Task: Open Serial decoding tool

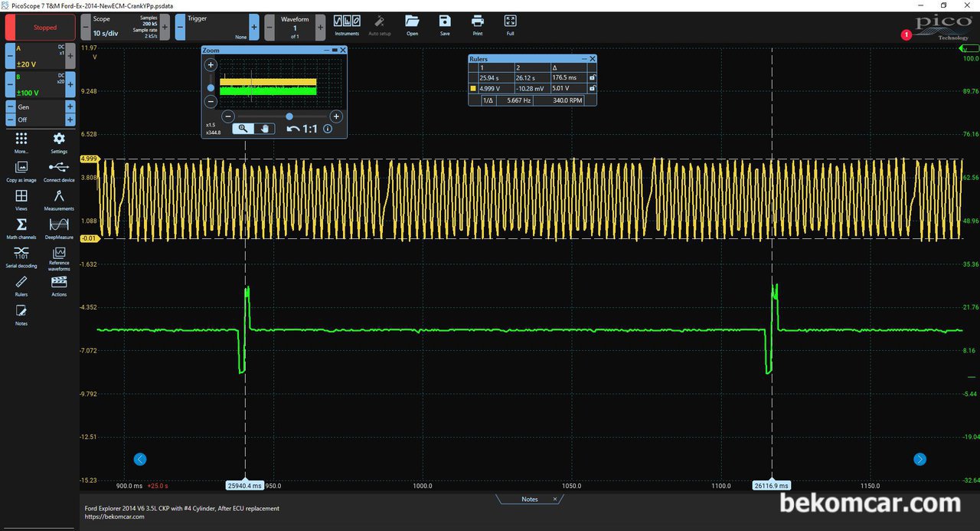Action: 21,256
